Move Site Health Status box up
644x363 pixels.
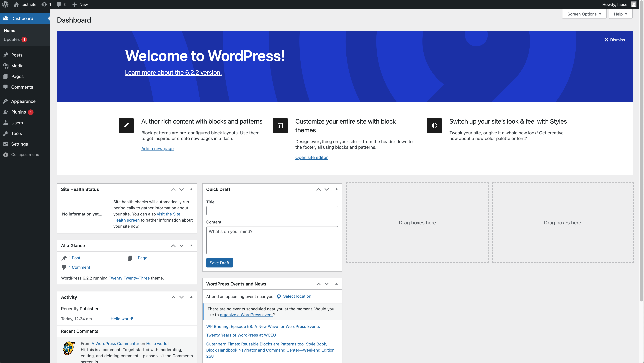[x=173, y=189]
